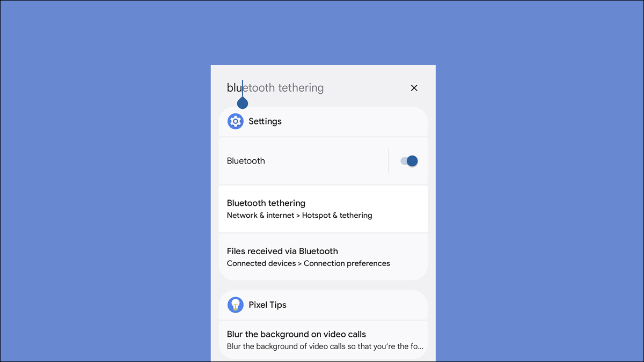
Task: Click empty space right of Pixel Tips header
Action: pos(365,305)
